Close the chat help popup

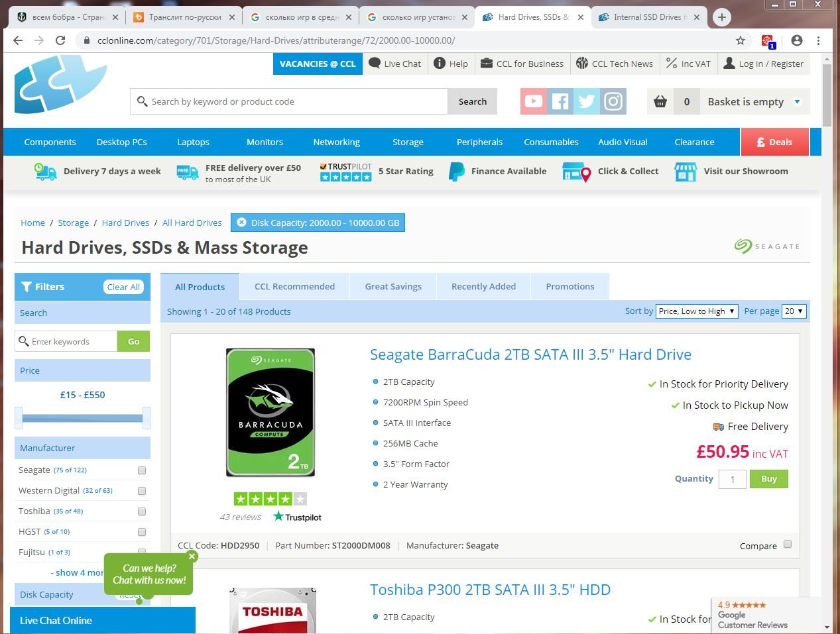192,556
